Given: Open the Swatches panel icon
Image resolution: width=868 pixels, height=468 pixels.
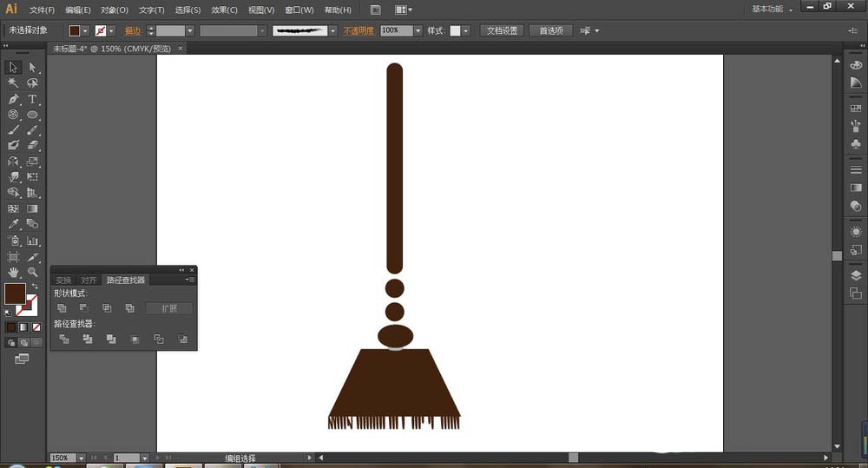Looking at the screenshot, I should pyautogui.click(x=856, y=109).
